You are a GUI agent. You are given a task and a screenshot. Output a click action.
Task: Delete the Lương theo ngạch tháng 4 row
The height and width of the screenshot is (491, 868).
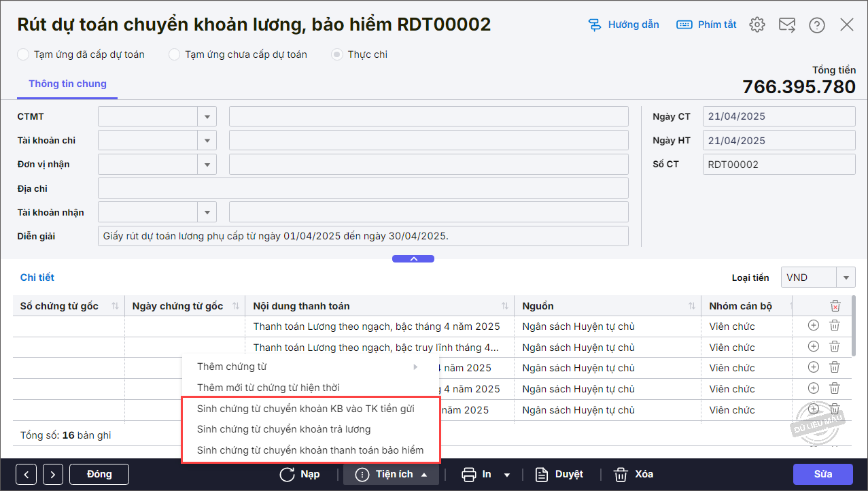[835, 326]
